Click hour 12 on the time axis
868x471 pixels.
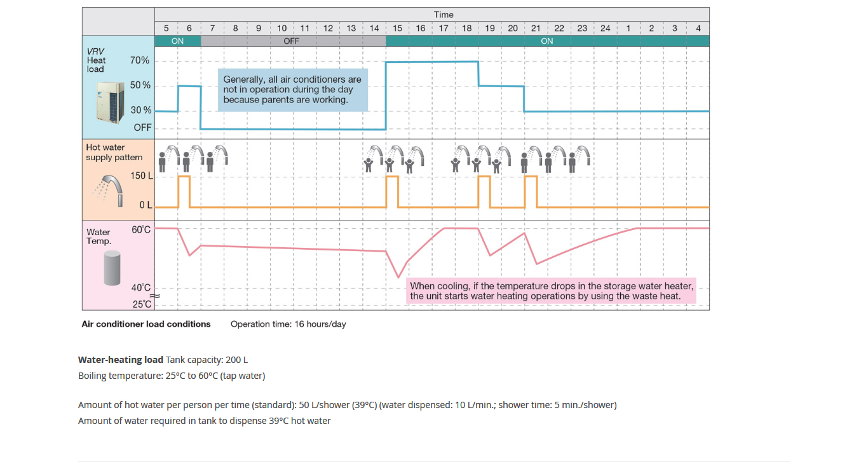click(328, 28)
